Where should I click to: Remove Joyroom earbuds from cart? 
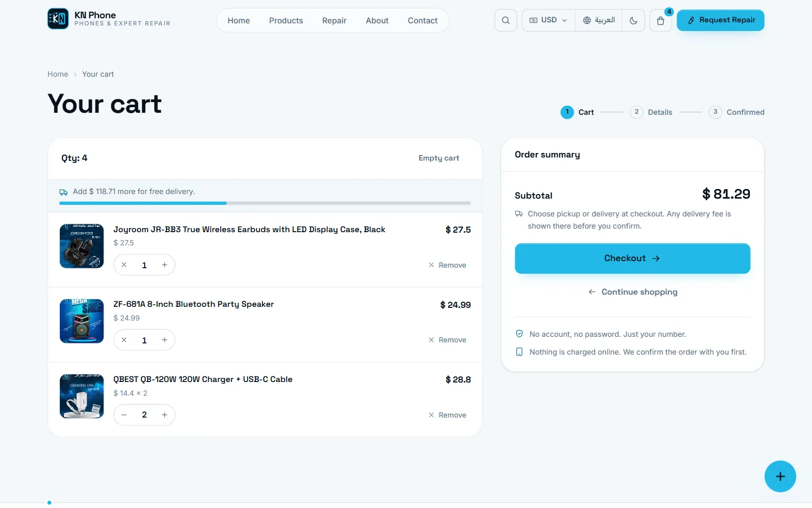coord(447,265)
